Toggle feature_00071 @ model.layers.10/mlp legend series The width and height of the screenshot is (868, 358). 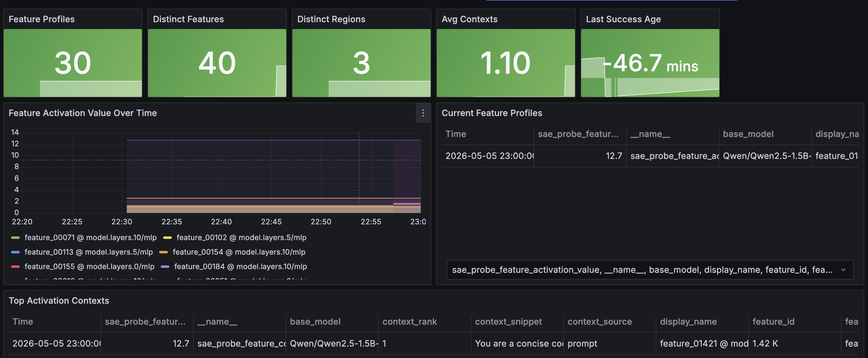pyautogui.click(x=90, y=237)
